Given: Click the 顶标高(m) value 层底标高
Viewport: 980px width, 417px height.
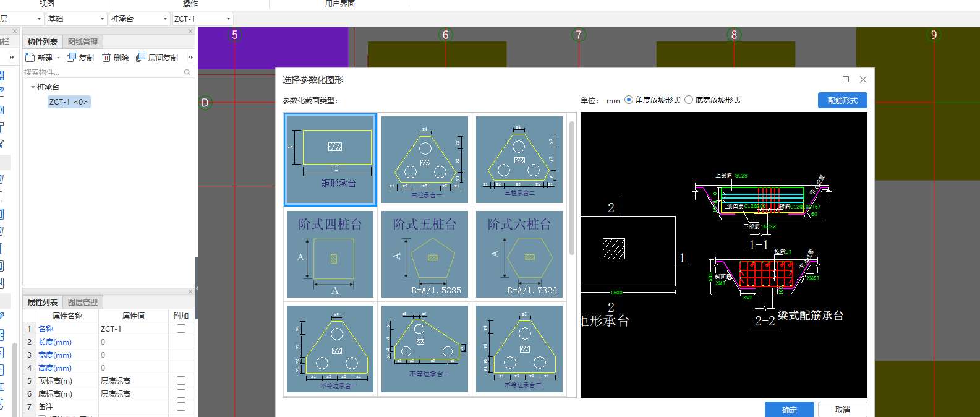Looking at the screenshot, I should pos(134,380).
